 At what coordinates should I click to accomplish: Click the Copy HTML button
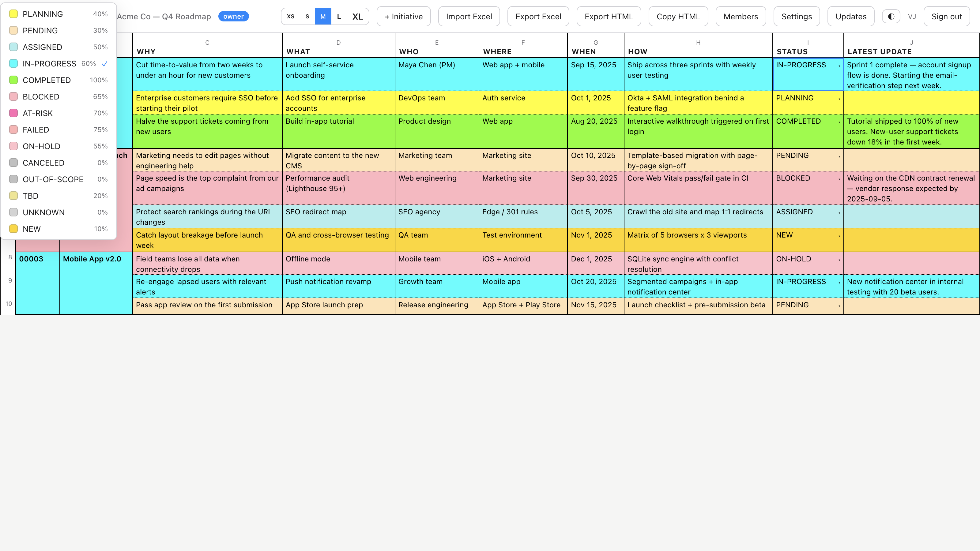click(x=678, y=16)
